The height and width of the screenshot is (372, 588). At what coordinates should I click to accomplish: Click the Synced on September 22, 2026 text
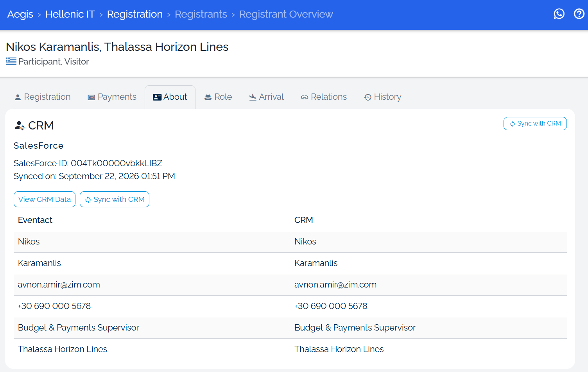tap(94, 176)
